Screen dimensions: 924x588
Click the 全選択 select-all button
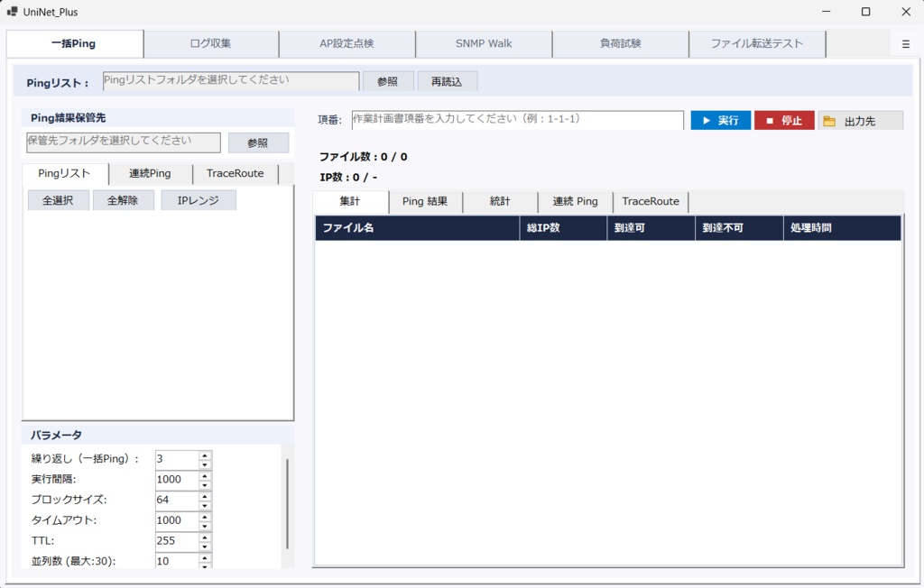click(x=58, y=200)
